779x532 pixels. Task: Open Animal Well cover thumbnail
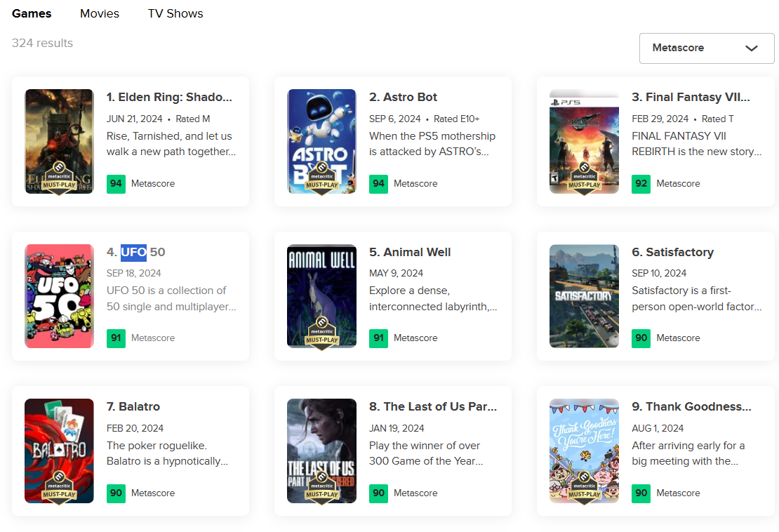(321, 296)
